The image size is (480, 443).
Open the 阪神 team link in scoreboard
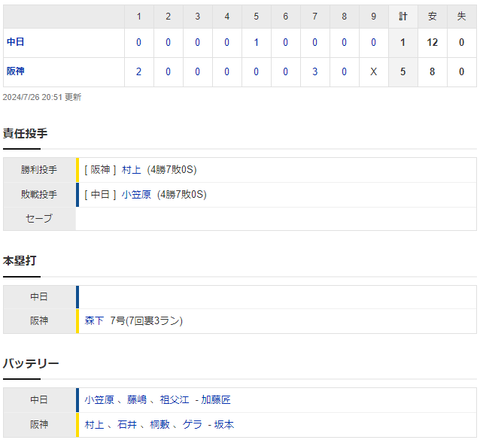(x=15, y=71)
